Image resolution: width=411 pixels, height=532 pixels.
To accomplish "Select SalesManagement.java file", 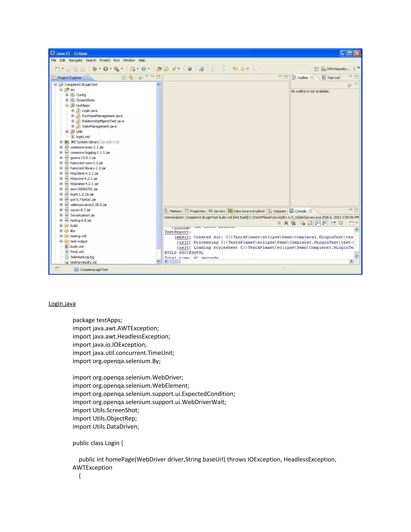I will (x=99, y=126).
